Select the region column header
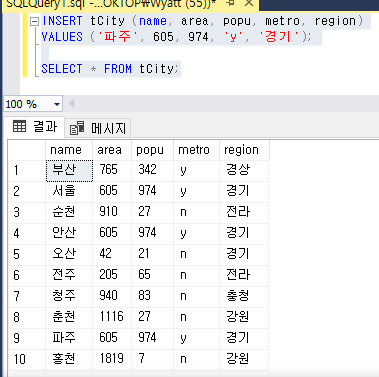The height and width of the screenshot is (377, 379). point(244,150)
